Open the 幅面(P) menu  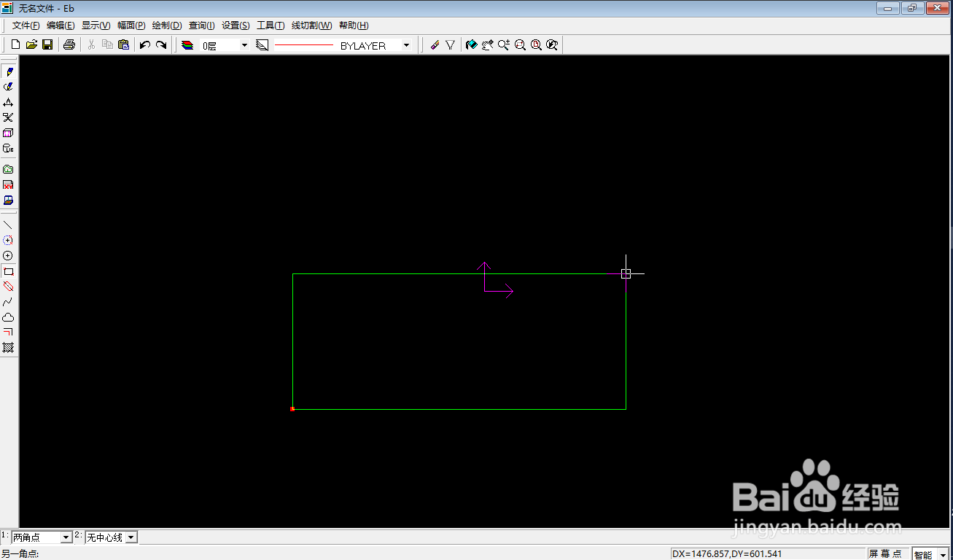coord(131,26)
